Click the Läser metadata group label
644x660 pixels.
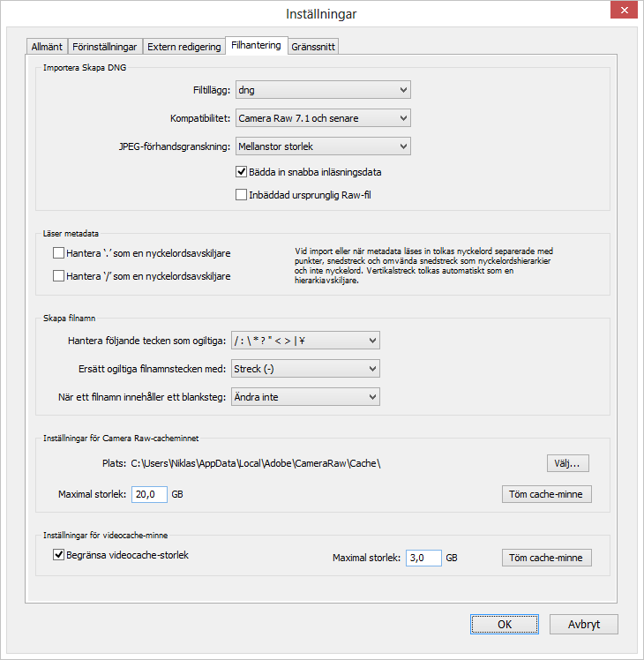coord(71,234)
